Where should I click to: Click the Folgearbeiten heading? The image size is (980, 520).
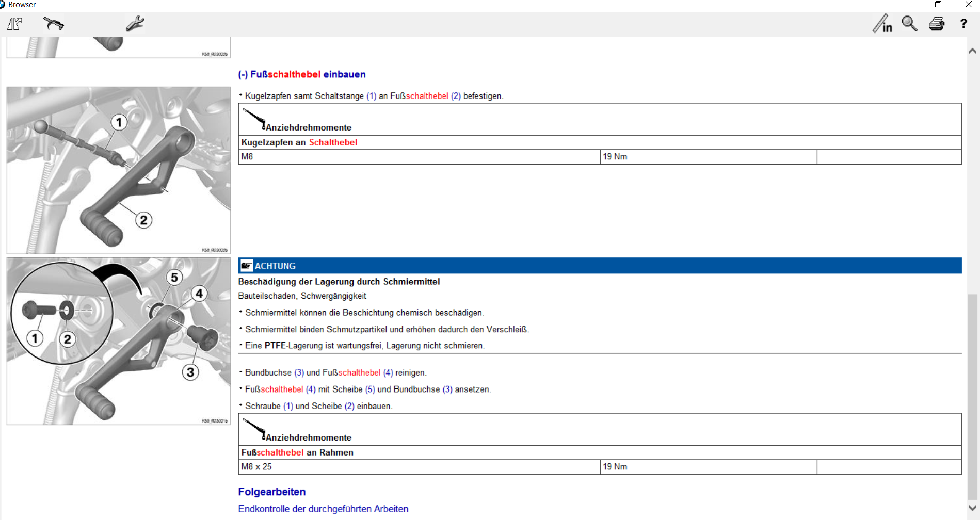[271, 492]
